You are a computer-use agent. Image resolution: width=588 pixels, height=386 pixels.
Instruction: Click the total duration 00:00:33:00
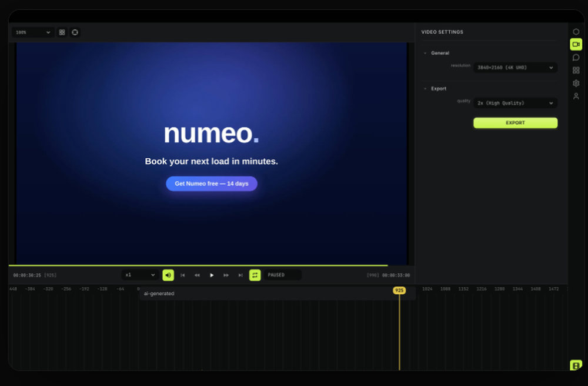396,275
